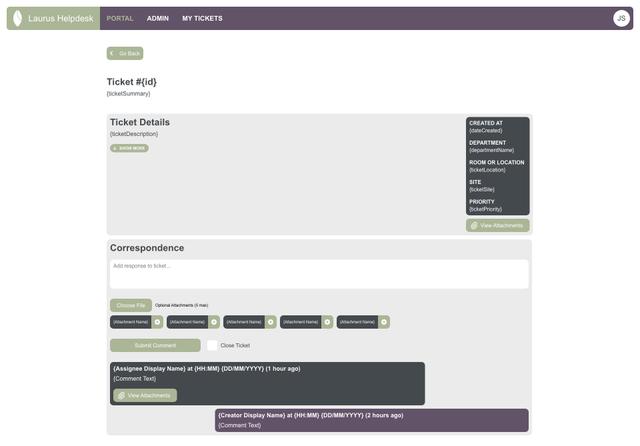The height and width of the screenshot is (446, 640).
Task: View Attachments in Ticket Details panel
Action: (498, 226)
